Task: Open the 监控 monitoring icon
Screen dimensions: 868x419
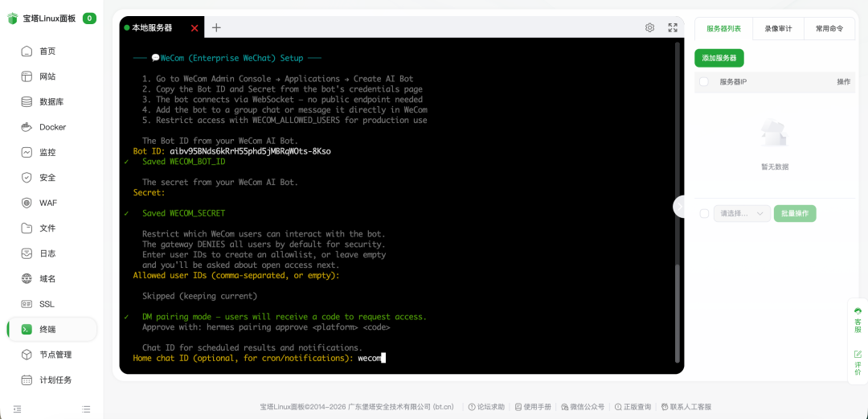Action: (x=27, y=153)
